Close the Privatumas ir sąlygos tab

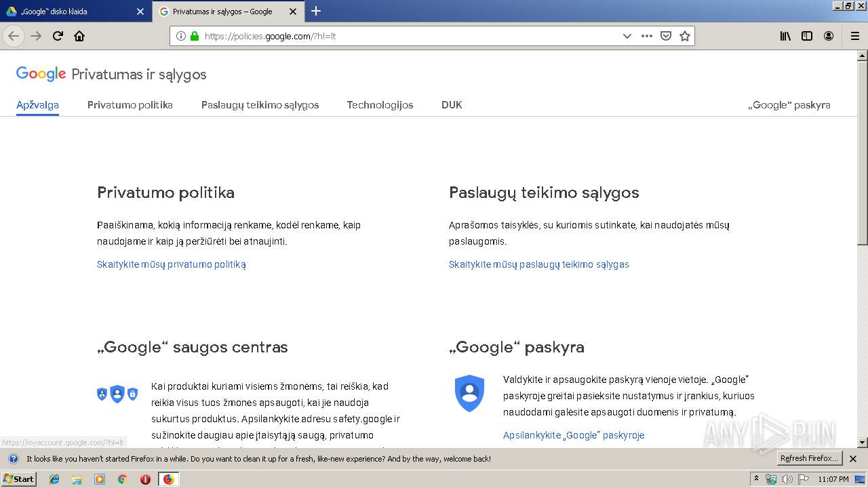coord(293,12)
